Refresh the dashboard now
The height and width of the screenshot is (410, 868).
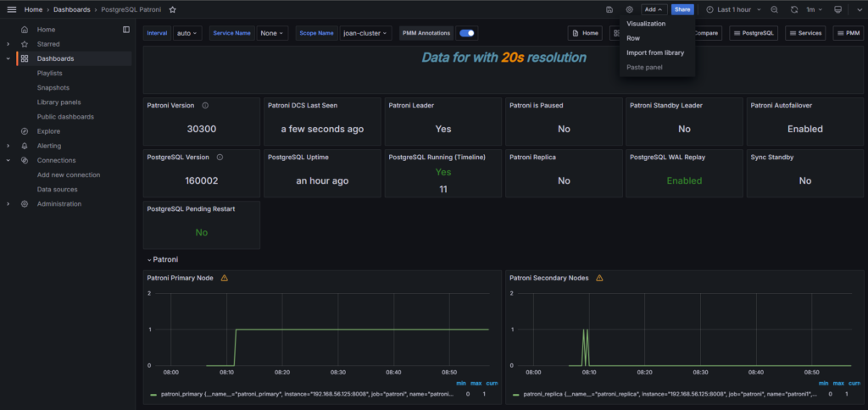click(794, 9)
